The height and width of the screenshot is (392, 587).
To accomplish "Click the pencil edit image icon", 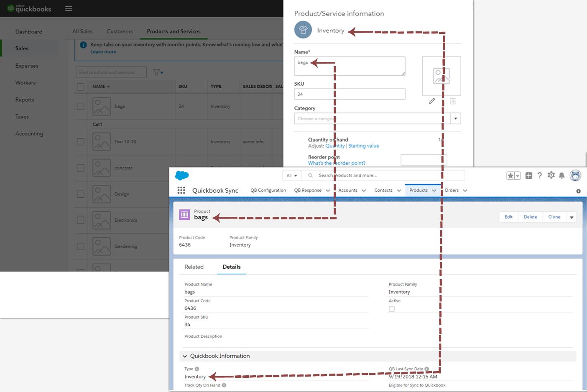I will point(432,101).
